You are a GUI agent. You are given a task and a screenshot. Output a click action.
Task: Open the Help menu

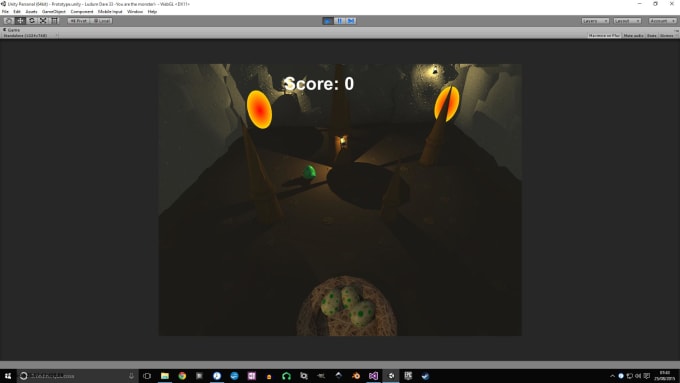(x=152, y=12)
